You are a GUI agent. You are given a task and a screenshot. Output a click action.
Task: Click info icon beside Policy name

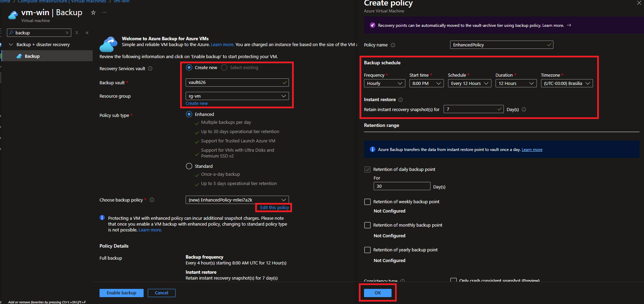[x=393, y=45]
